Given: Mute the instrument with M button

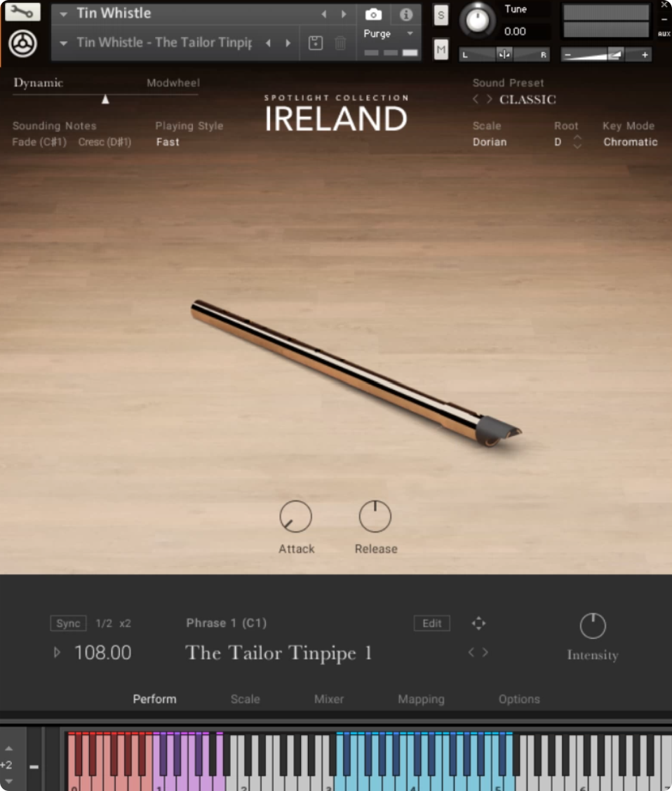Looking at the screenshot, I should (441, 49).
